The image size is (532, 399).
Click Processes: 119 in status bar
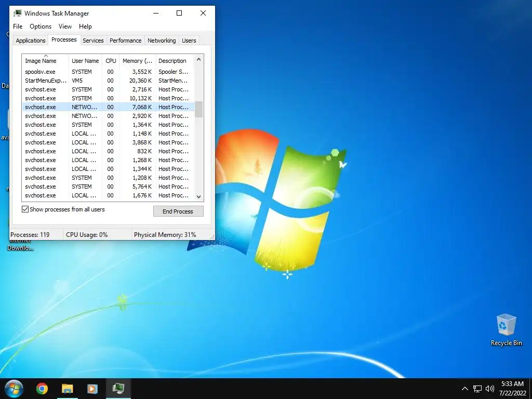tap(30, 234)
